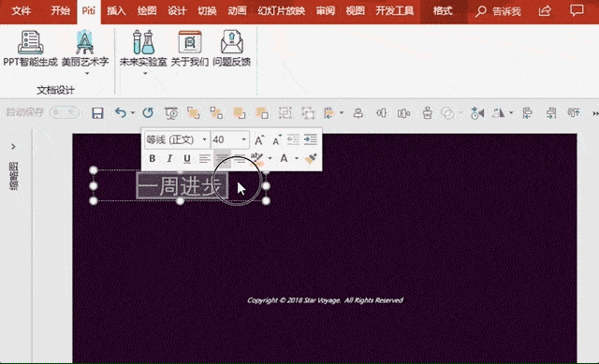Switch to the 开发工具 tab
Viewport: 599px width, 364px height.
click(x=395, y=10)
